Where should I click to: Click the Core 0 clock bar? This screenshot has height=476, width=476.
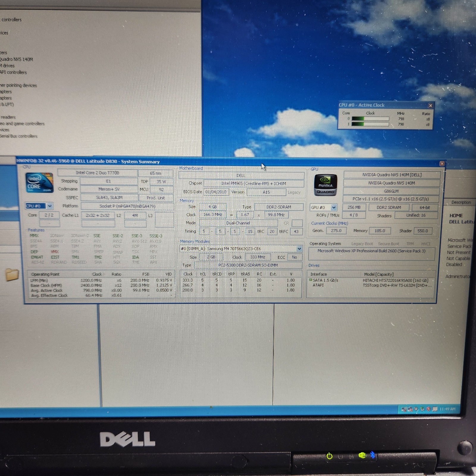click(370, 119)
